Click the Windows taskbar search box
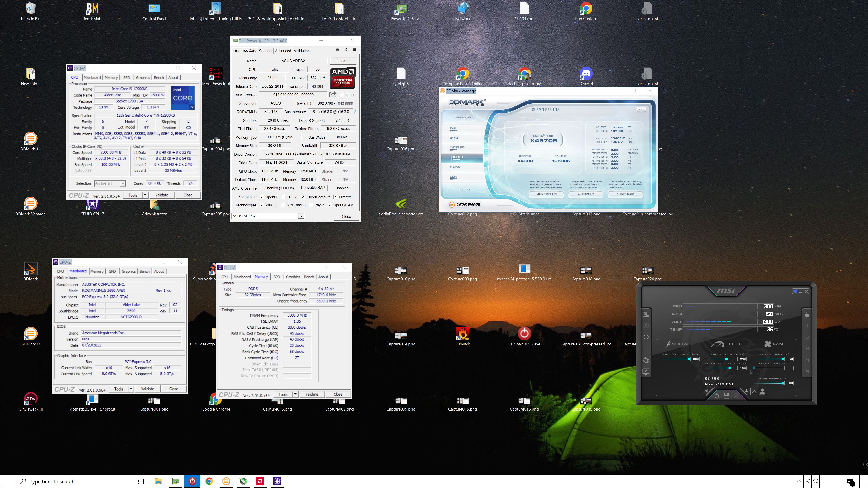 74,481
